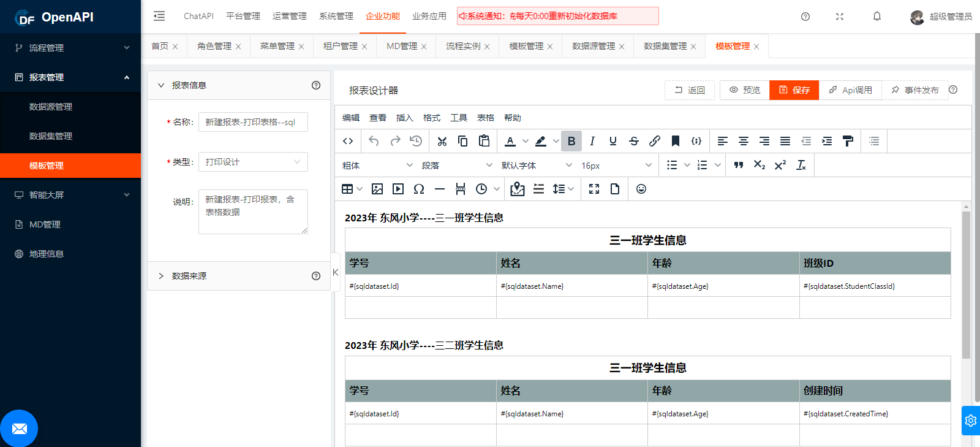Open the 业务应用 top navigation item
980x447 pixels.
tap(429, 16)
